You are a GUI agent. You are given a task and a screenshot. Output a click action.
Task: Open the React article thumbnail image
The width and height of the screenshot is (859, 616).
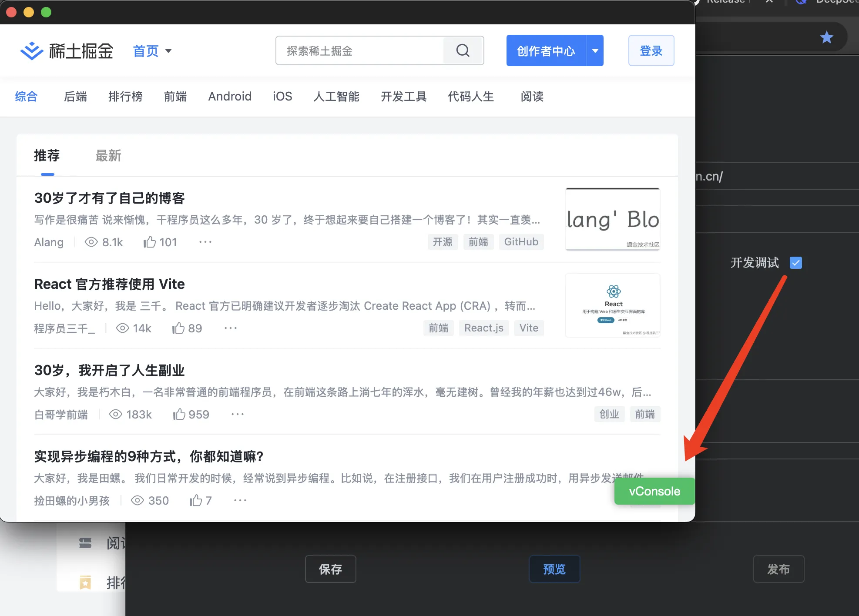(x=612, y=305)
